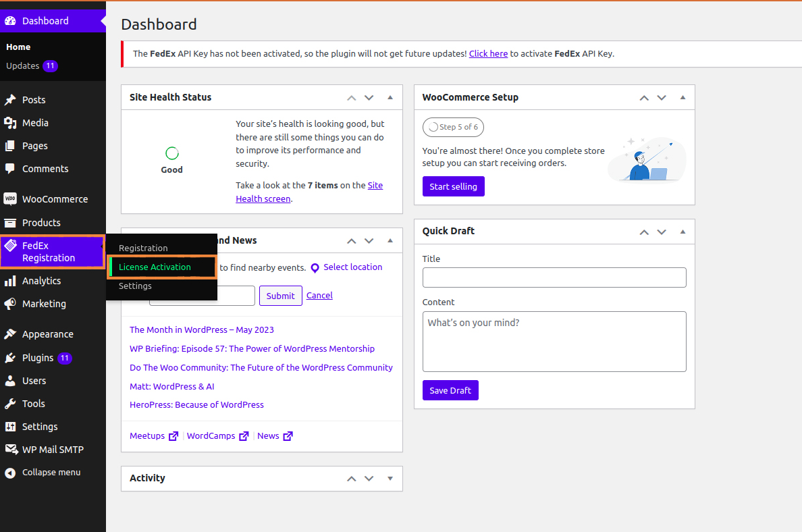802x532 pixels.
Task: Click the Comments speech bubble icon
Action: [x=10, y=168]
